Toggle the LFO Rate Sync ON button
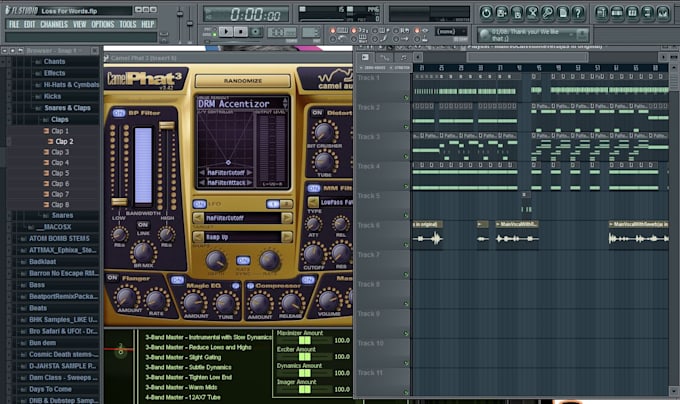The height and width of the screenshot is (404, 680). pyautogui.click(x=243, y=260)
